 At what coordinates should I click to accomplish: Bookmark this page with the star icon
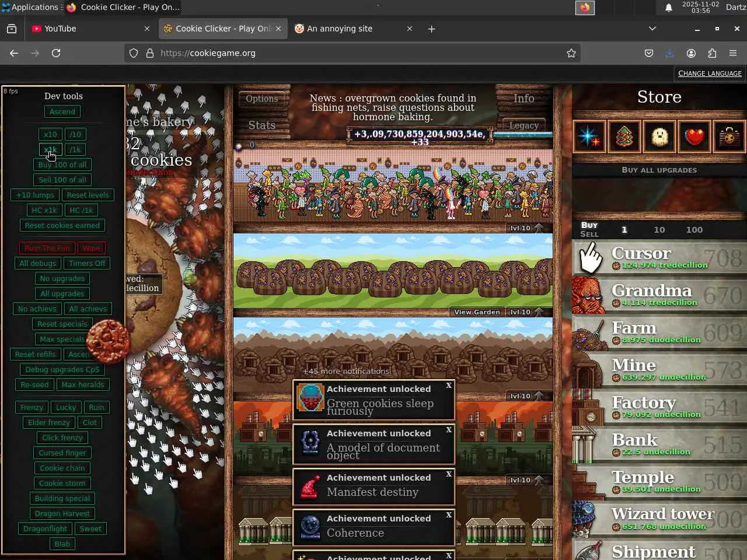[571, 53]
